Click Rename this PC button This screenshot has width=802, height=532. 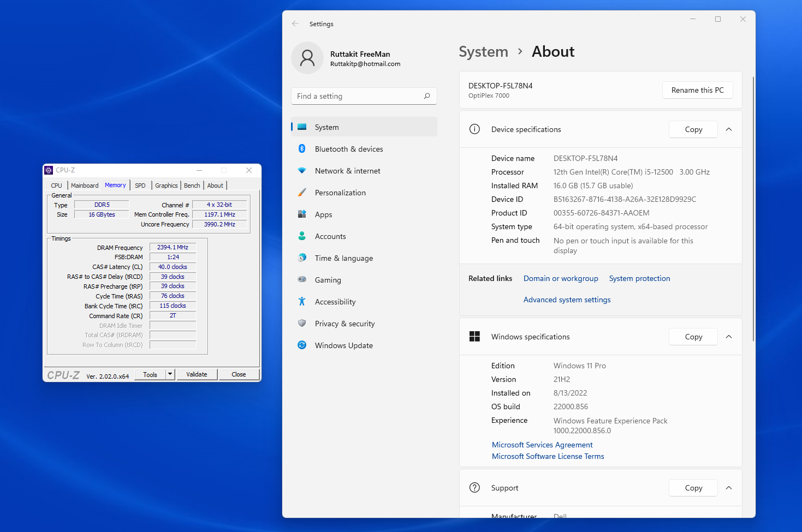point(697,90)
